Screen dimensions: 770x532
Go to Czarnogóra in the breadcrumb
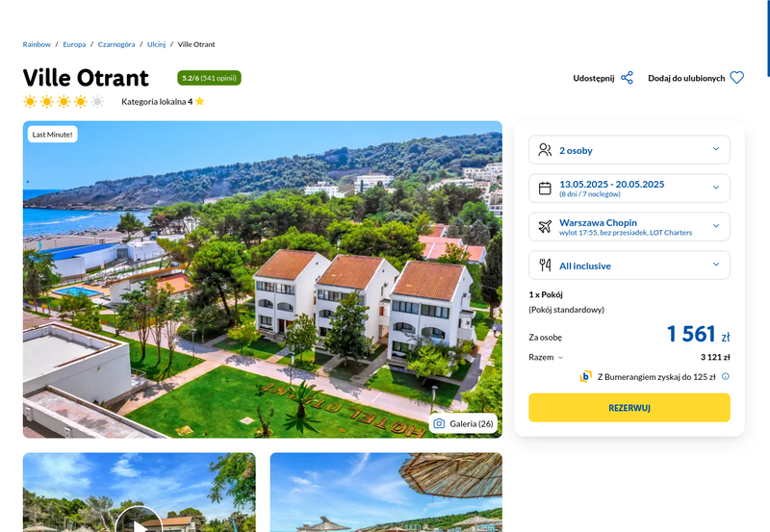tap(116, 44)
